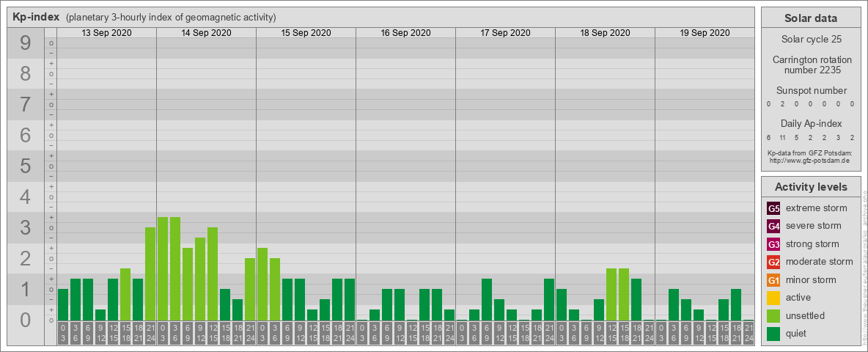Click the G2 moderate storm badge
Image resolution: width=868 pixels, height=352 pixels.
tap(774, 263)
